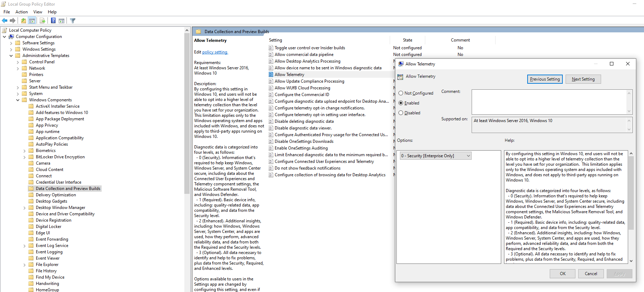
Task: Select Configure Connected User Experiences and Telemetry row
Action: click(x=324, y=161)
